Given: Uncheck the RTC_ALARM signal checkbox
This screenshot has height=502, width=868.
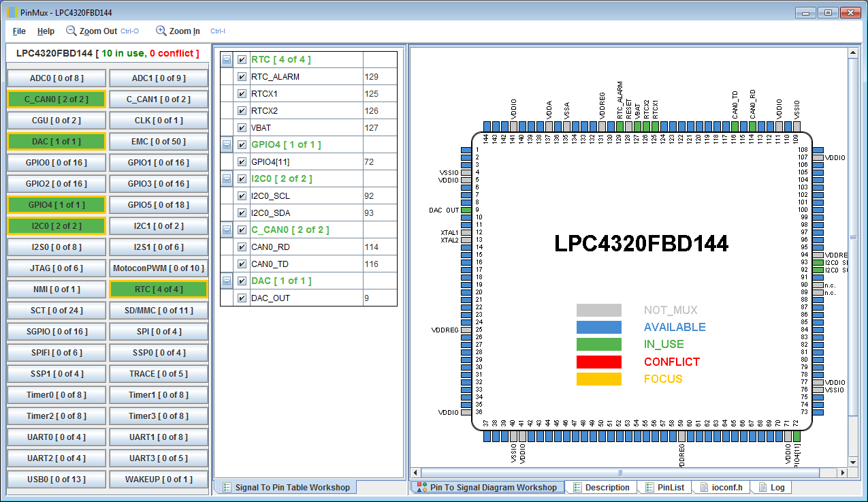Looking at the screenshot, I should 242,77.
